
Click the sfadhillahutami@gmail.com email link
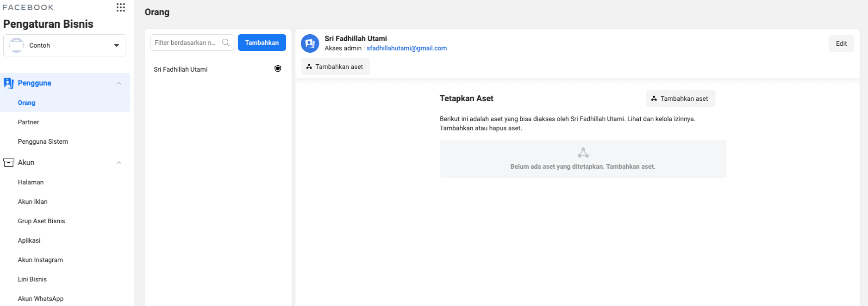[x=406, y=48]
